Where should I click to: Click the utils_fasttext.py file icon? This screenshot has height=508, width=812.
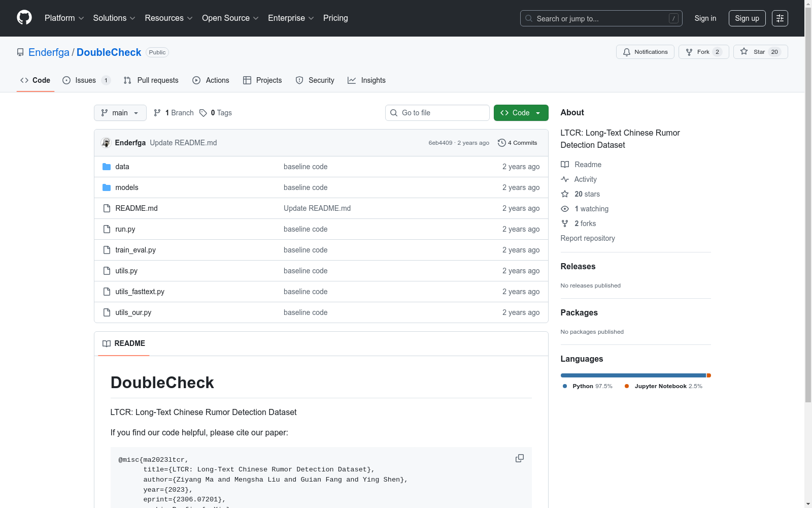[107, 292]
